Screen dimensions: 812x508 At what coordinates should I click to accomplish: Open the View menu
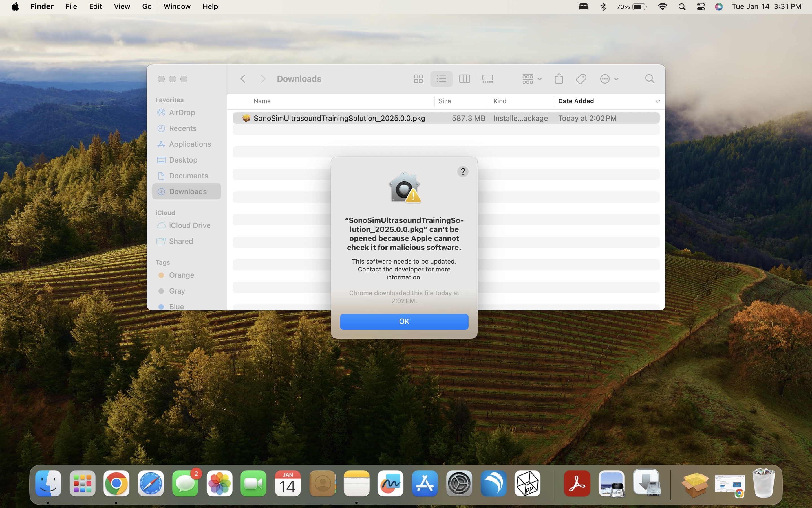[122, 7]
